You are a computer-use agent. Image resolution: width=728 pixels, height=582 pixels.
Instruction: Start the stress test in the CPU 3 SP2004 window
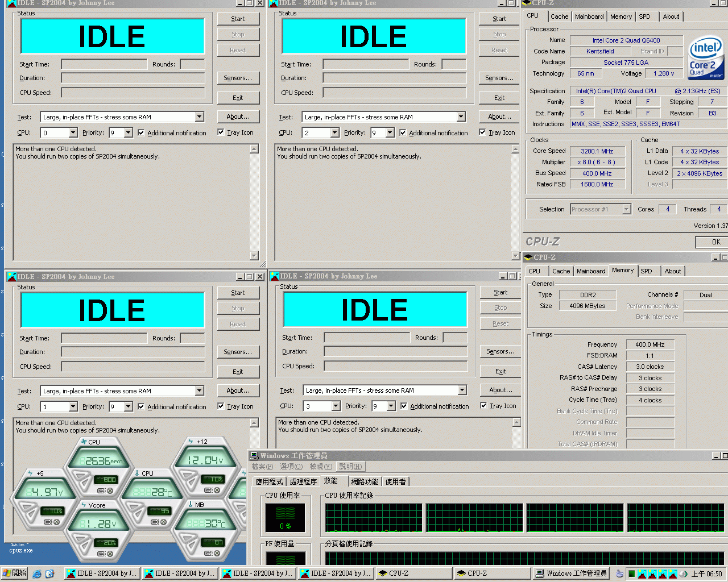[x=500, y=292]
